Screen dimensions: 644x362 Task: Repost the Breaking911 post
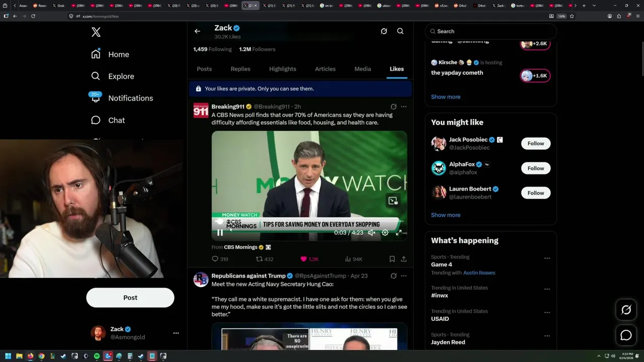[259, 259]
